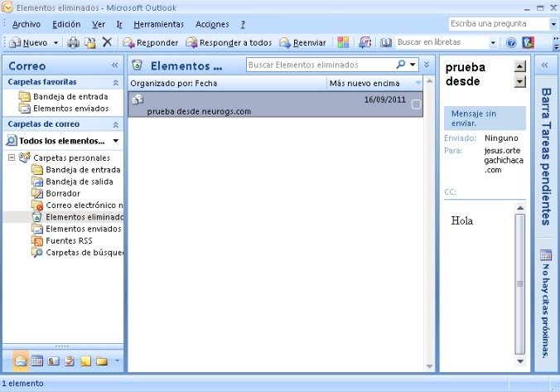Toggle the follow-up flag on the message
This screenshot has width=560, height=392.
(416, 104)
